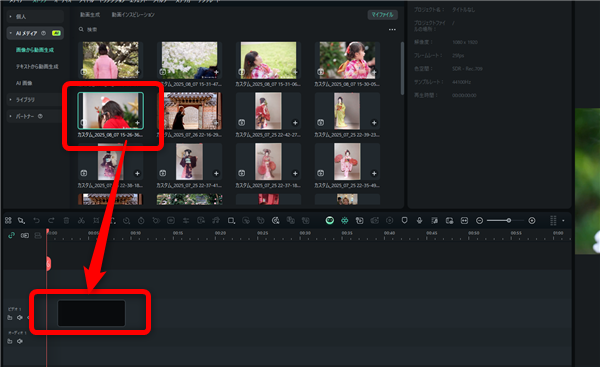Open the Crop tool in timeline toolbar

coord(96,220)
